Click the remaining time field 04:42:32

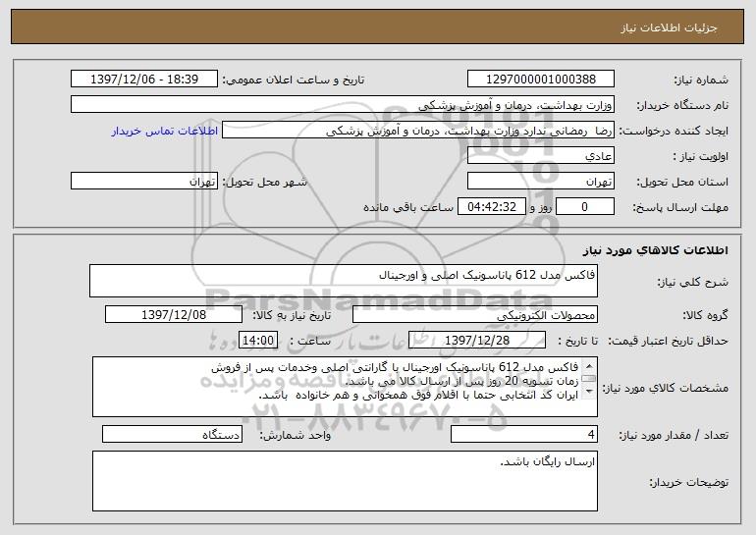tap(491, 207)
